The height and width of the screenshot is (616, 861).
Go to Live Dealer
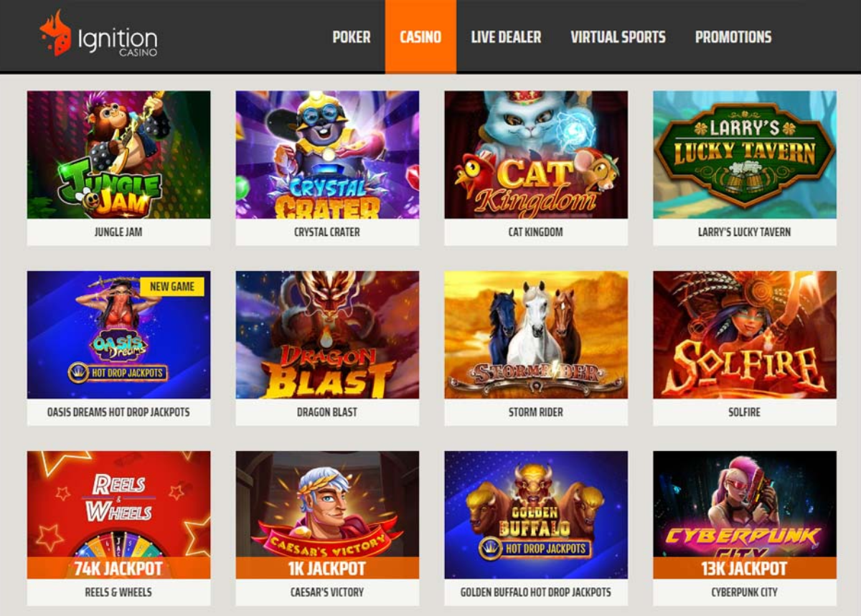pyautogui.click(x=506, y=37)
